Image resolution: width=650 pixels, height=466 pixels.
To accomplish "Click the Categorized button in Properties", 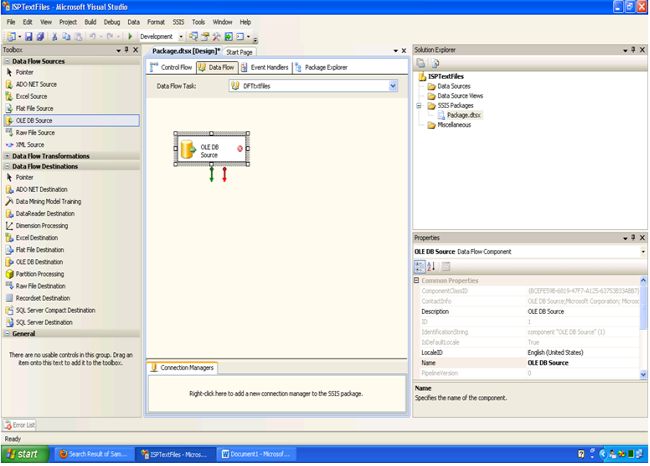I will (x=420, y=267).
